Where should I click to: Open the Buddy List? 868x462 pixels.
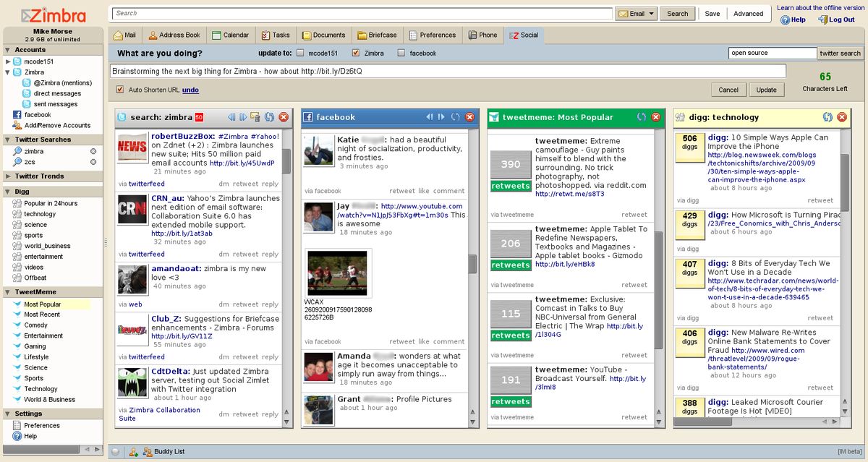tap(163, 452)
